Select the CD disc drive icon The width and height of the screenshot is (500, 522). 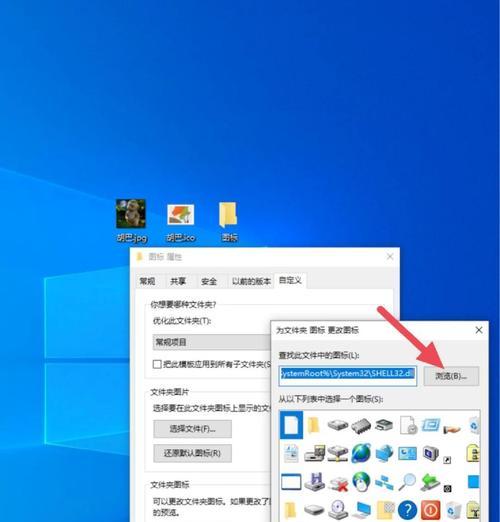(x=338, y=510)
